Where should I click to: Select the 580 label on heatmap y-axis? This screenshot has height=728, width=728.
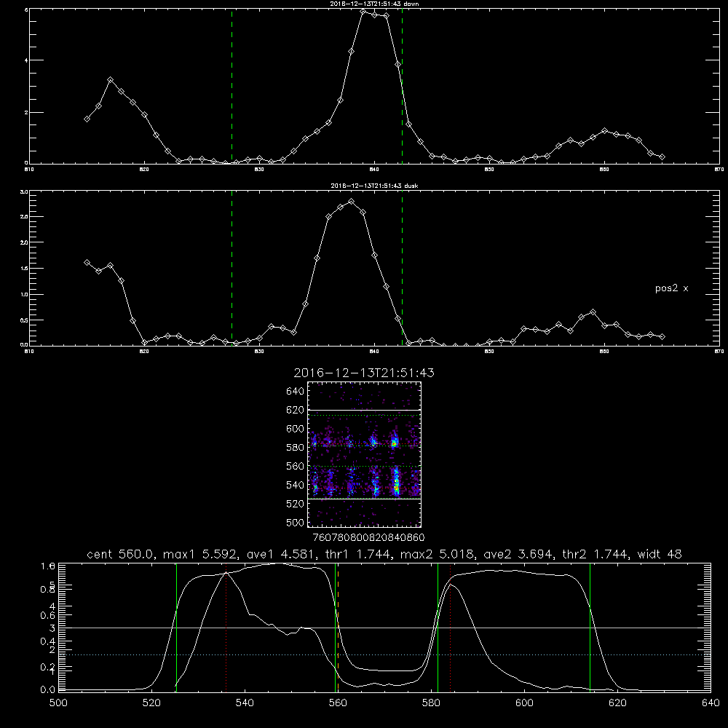tap(296, 448)
